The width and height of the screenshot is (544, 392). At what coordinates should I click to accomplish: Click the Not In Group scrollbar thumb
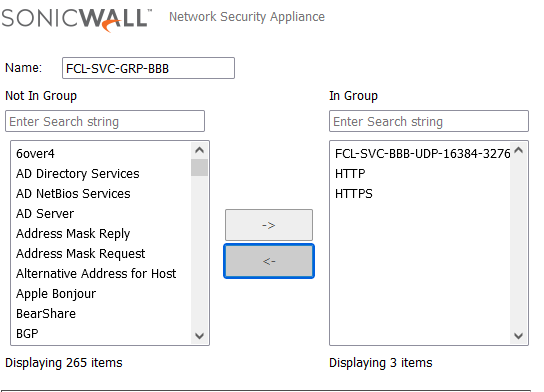tap(199, 168)
